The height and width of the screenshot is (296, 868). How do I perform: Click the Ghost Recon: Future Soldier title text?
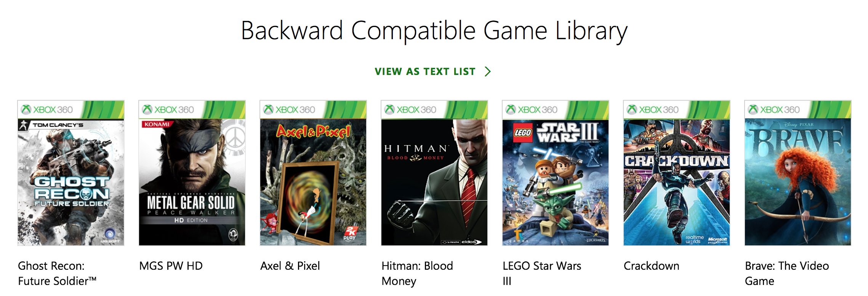click(57, 273)
